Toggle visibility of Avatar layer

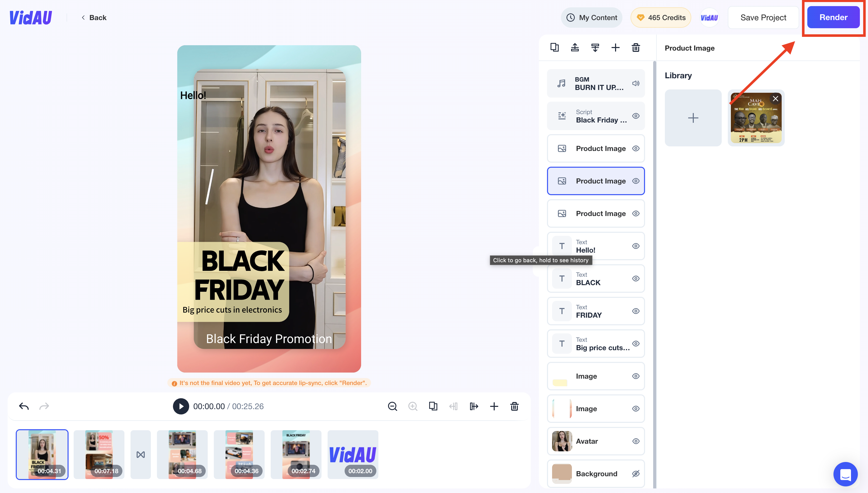click(x=635, y=441)
